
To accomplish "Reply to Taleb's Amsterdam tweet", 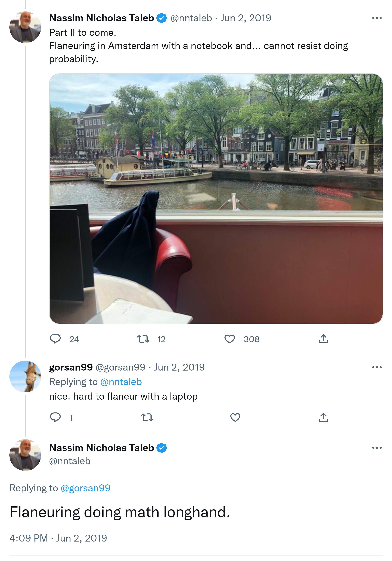I will (55, 339).
